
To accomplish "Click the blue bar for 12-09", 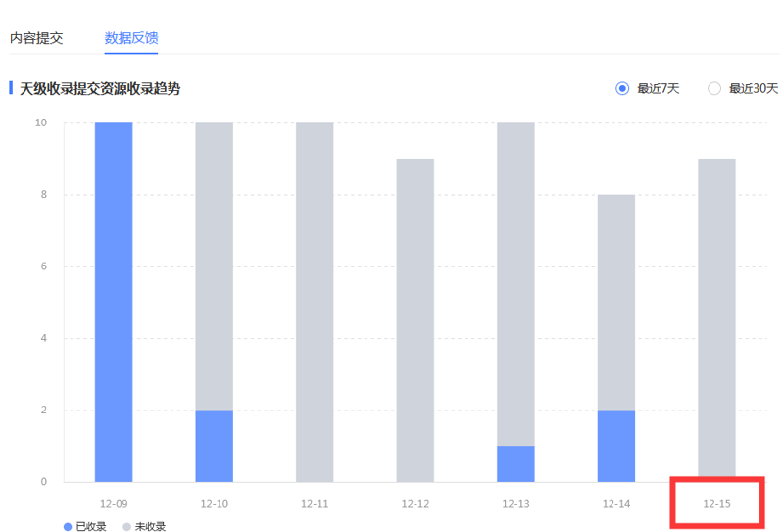I will pyautogui.click(x=114, y=303).
